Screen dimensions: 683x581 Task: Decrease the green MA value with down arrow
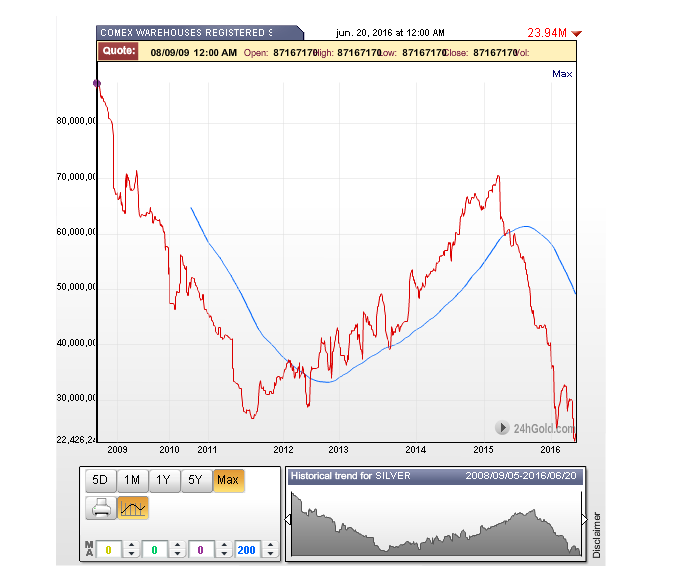177,554
